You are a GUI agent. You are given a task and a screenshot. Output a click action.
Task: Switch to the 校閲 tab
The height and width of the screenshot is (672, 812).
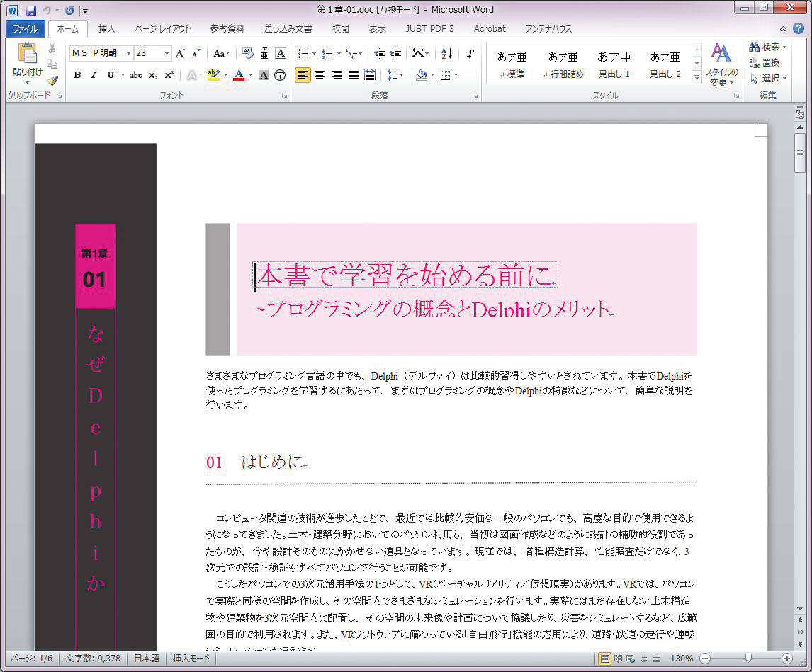340,29
